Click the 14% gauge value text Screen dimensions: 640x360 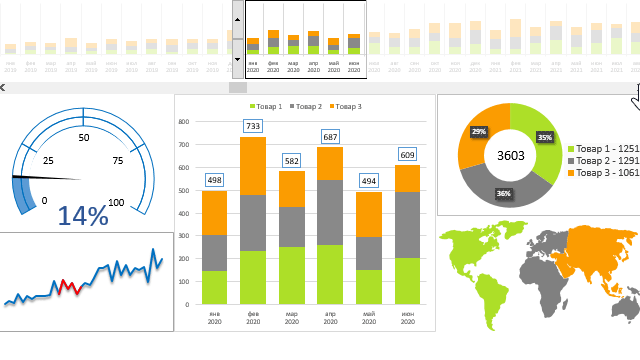pyautogui.click(x=83, y=216)
